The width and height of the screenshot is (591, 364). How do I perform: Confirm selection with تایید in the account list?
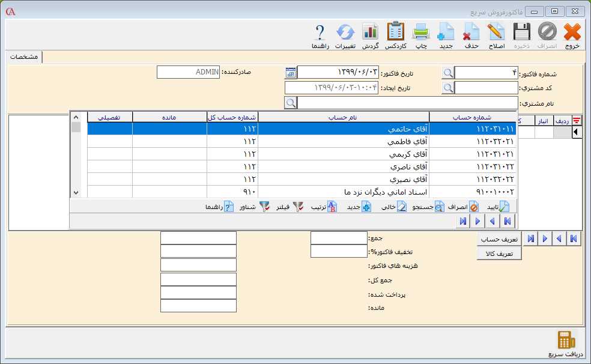pos(497,207)
